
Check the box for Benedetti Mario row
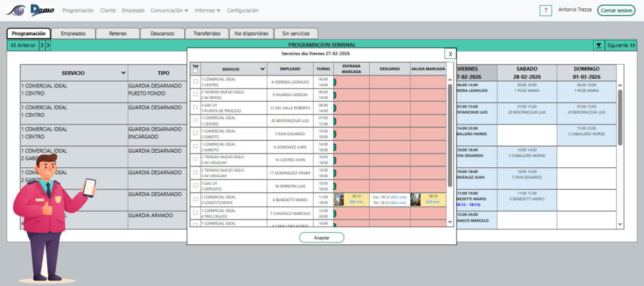pos(196,200)
